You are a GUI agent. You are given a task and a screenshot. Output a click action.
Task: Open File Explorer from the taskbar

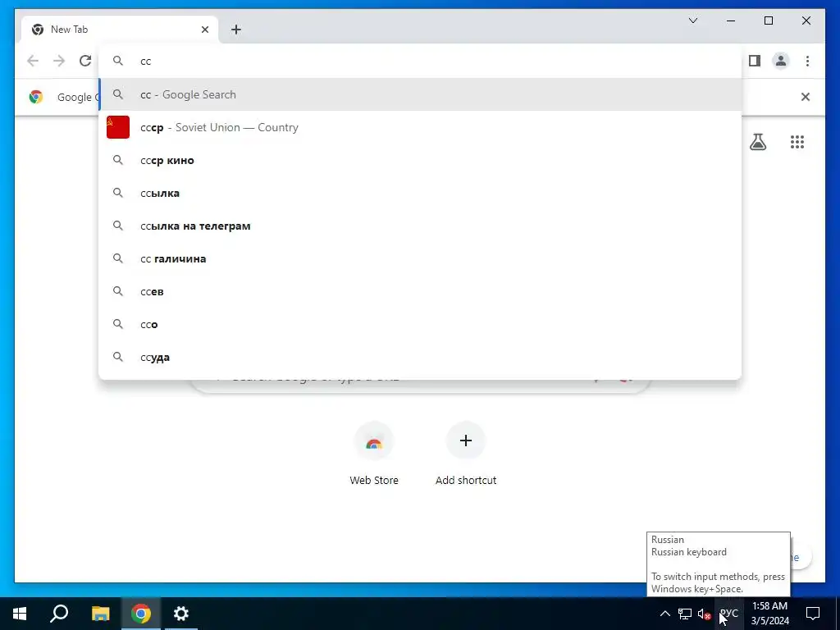(100, 614)
